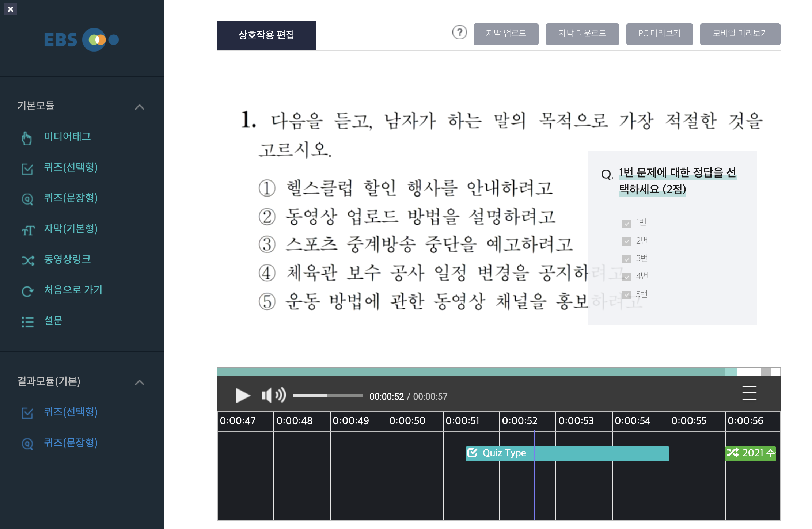Click the play button in the player
This screenshot has width=812, height=529.
pyautogui.click(x=243, y=396)
